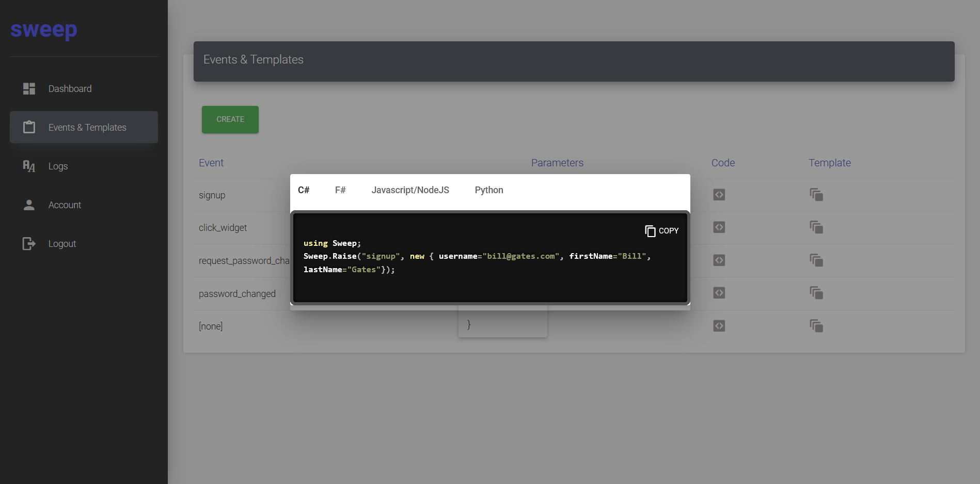Image resolution: width=980 pixels, height=484 pixels.
Task: Open template for request_password_change event
Action: (x=816, y=260)
